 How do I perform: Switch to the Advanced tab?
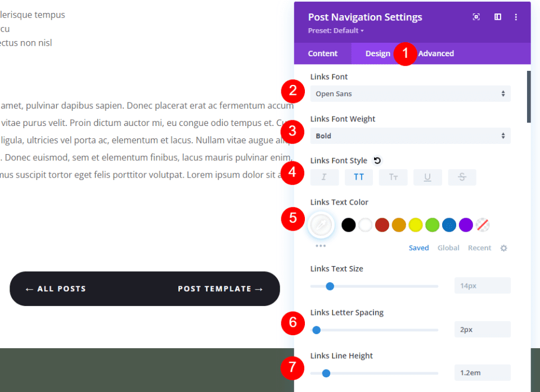(436, 53)
